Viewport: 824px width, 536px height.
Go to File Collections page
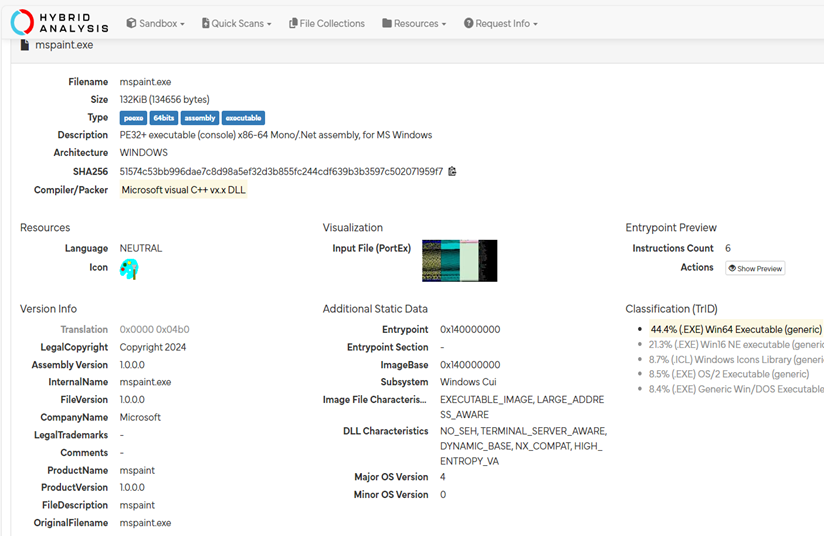click(x=327, y=23)
